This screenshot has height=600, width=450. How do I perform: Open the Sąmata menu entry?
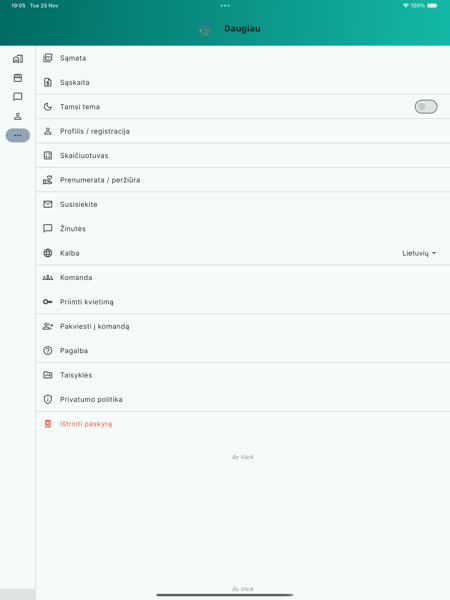[243, 58]
